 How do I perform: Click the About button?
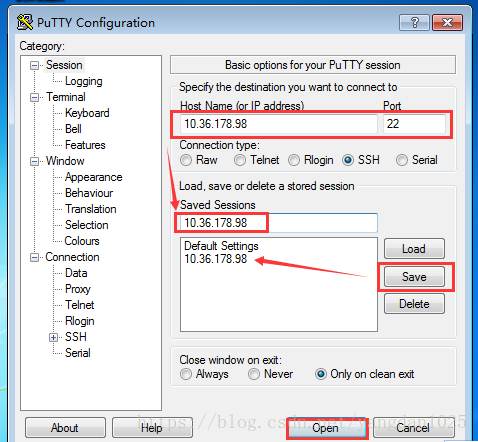pyautogui.click(x=65, y=428)
